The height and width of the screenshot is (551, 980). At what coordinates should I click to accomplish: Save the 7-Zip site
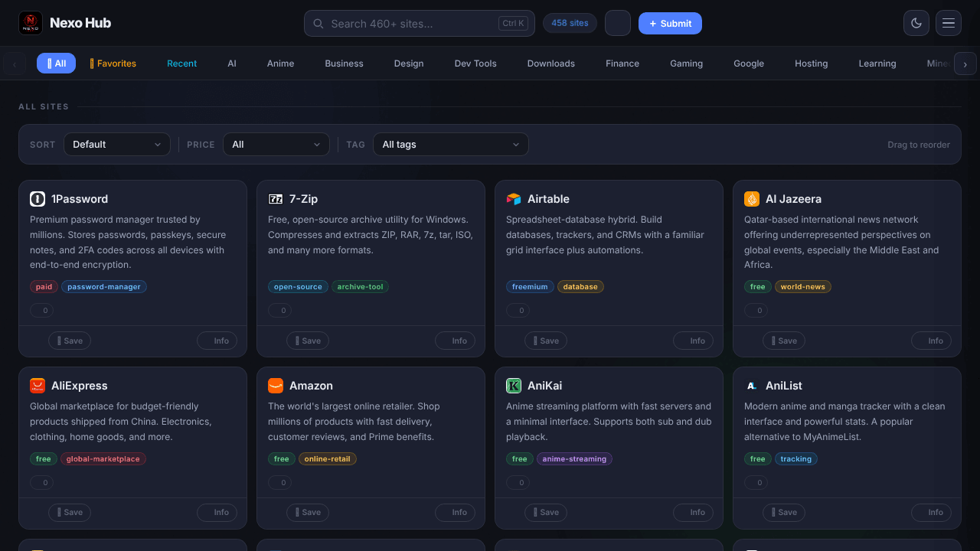[x=308, y=341]
